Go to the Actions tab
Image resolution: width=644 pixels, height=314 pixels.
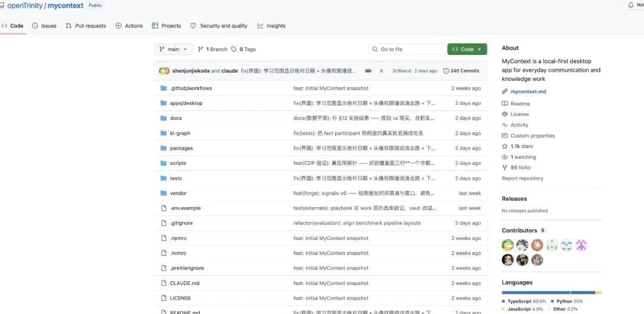point(129,26)
